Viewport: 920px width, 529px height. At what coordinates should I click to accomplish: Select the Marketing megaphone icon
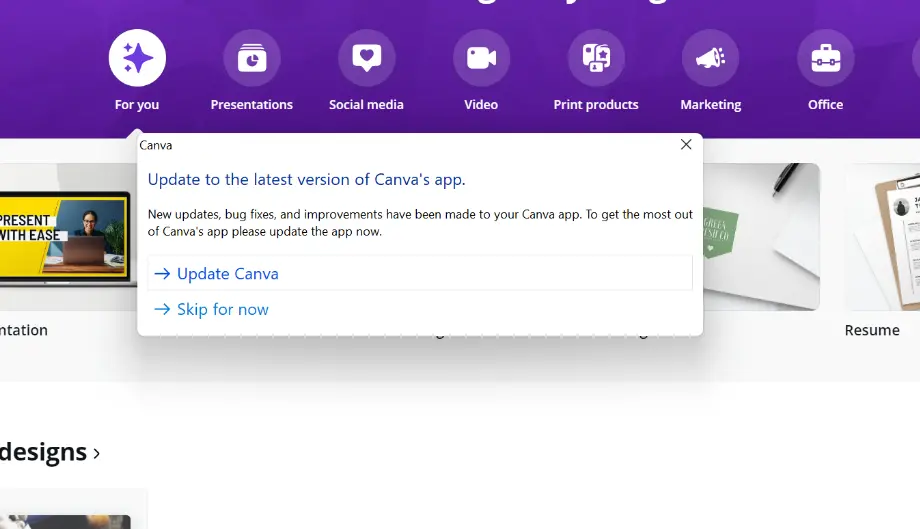pyautogui.click(x=711, y=58)
